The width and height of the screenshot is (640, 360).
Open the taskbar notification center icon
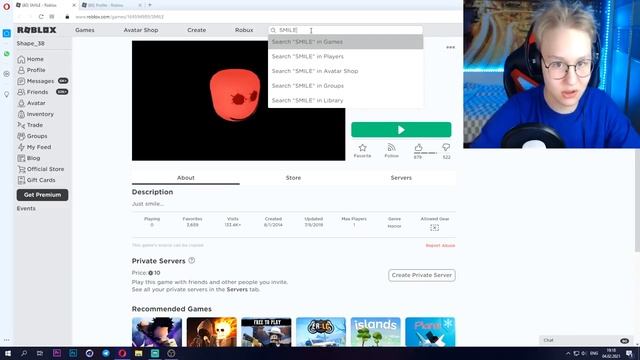(x=629, y=353)
